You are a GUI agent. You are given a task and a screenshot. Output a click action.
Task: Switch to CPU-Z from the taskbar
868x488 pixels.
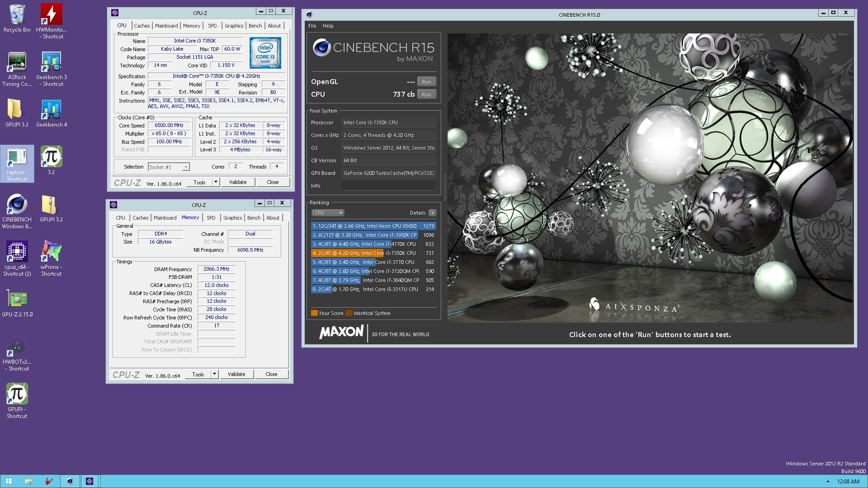90,481
